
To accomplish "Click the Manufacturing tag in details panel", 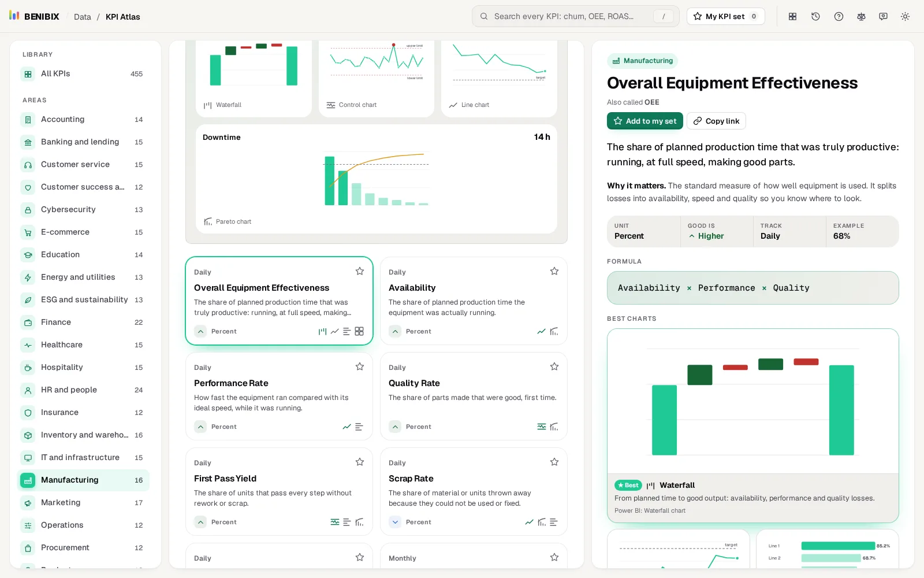I will tap(642, 61).
